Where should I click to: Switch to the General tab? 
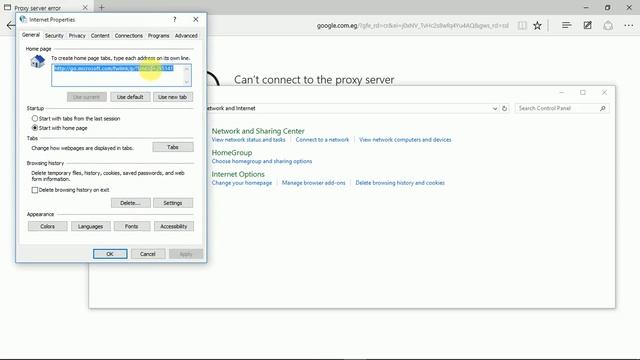pyautogui.click(x=31, y=35)
